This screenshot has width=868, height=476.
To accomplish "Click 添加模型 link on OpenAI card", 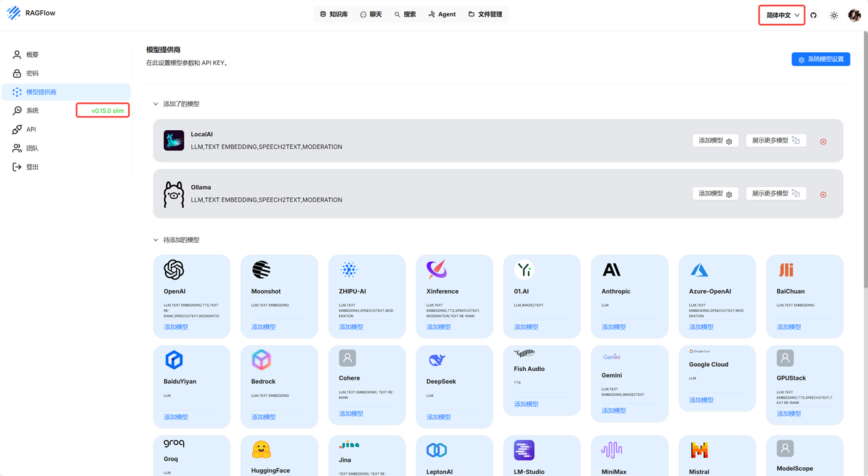I will point(176,327).
